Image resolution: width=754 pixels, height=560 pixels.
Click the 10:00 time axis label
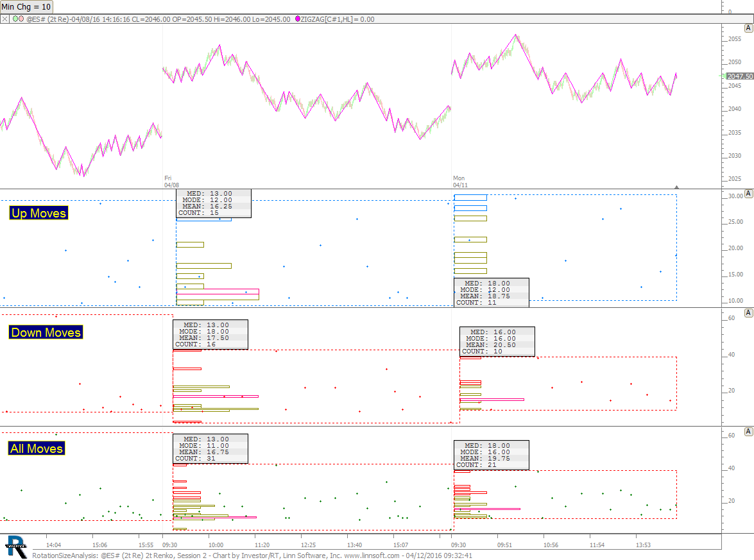tap(216, 545)
